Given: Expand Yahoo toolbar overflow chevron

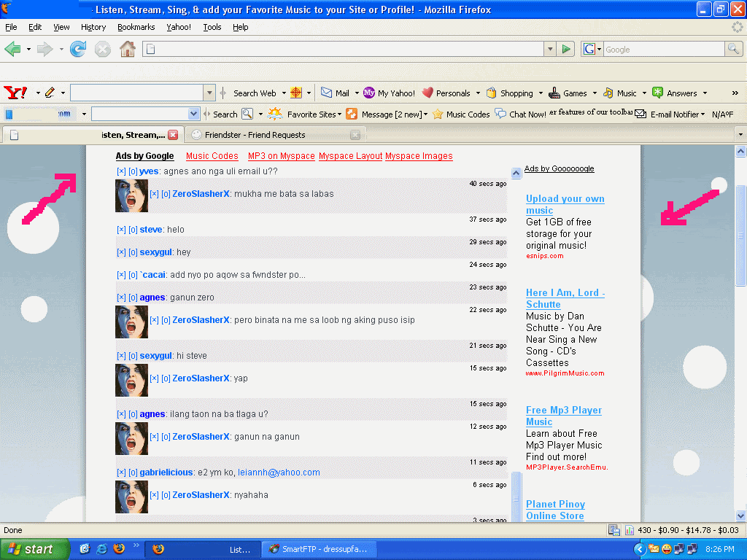Looking at the screenshot, I should (x=735, y=93).
